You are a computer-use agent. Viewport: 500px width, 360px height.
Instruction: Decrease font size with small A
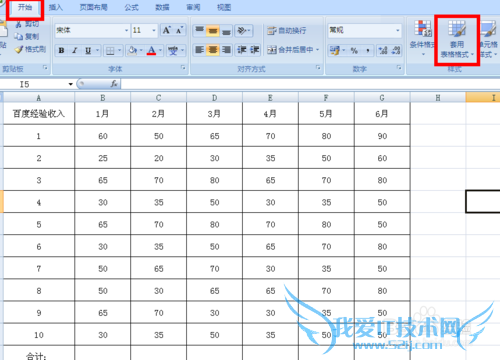click(179, 30)
